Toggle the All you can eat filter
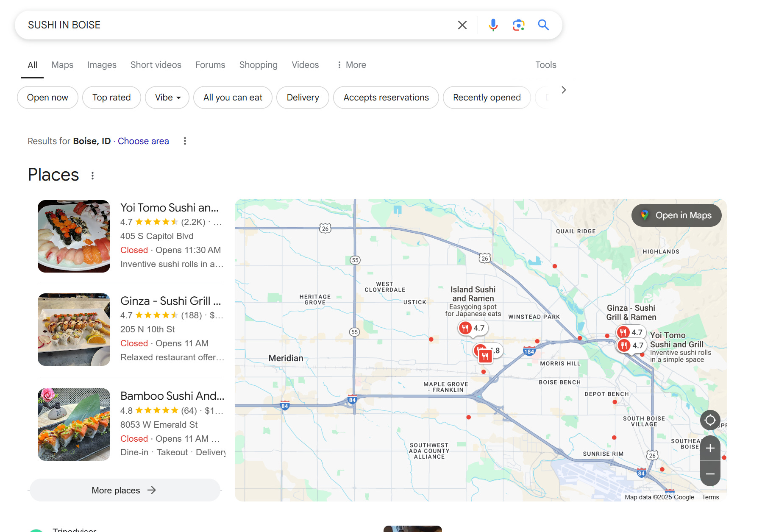The image size is (776, 532). pos(233,97)
